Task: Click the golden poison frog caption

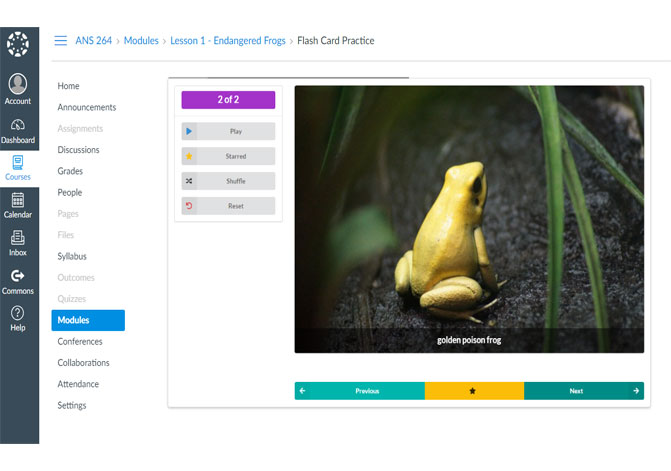Action: [469, 341]
